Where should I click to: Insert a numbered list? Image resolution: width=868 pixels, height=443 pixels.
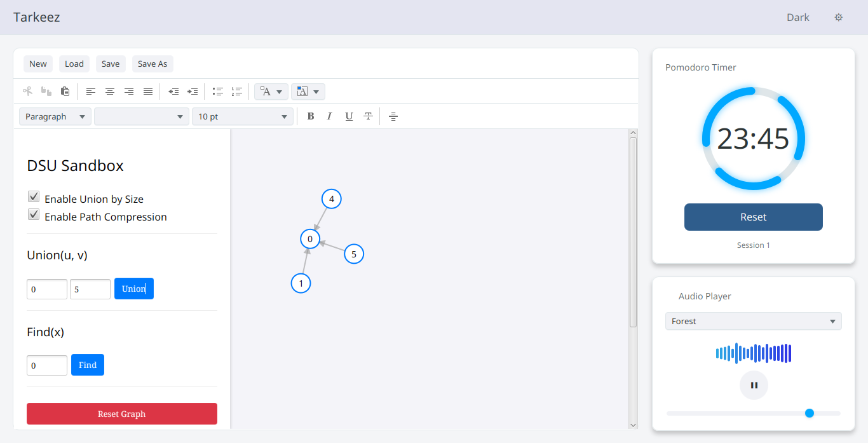click(237, 92)
